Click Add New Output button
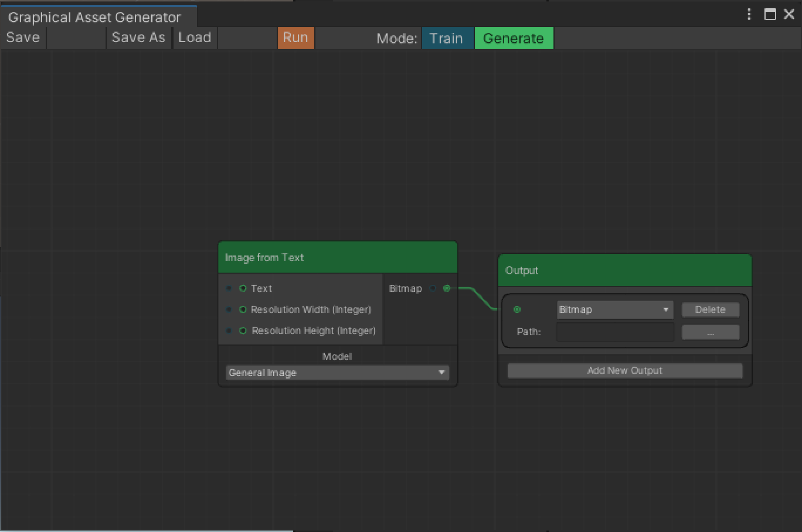Screen dimensions: 802x532 [x=624, y=371]
